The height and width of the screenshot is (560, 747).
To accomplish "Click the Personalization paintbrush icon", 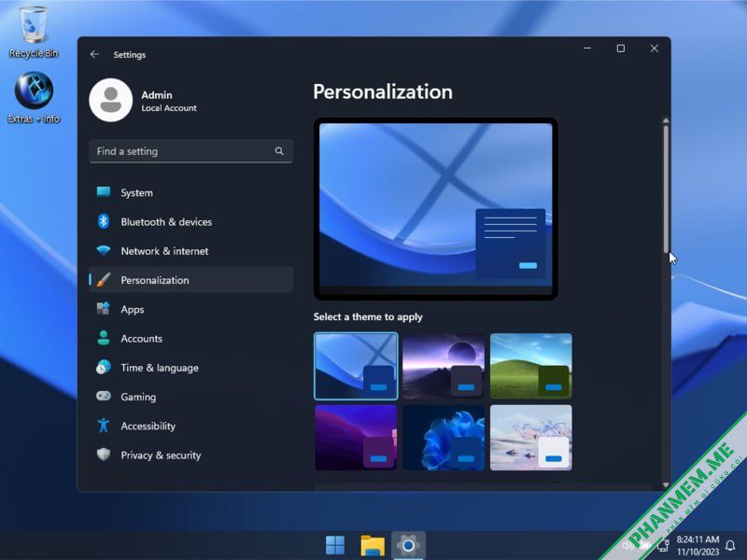I will point(104,279).
